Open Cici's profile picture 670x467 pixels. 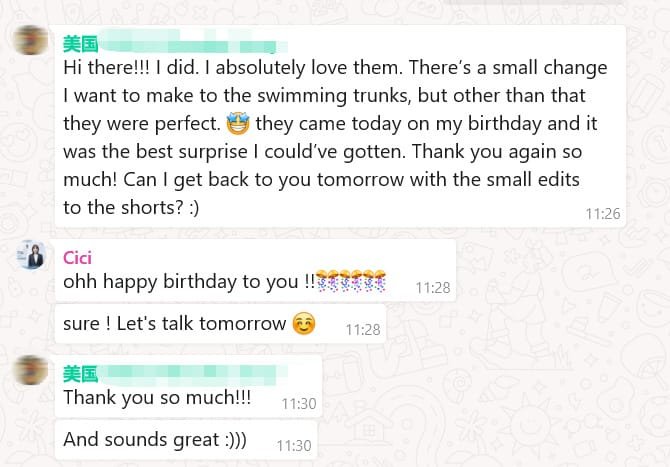pos(28,256)
